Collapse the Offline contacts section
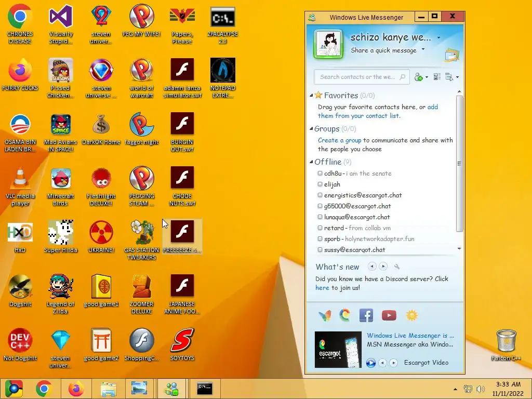The height and width of the screenshot is (399, 532). (311, 162)
